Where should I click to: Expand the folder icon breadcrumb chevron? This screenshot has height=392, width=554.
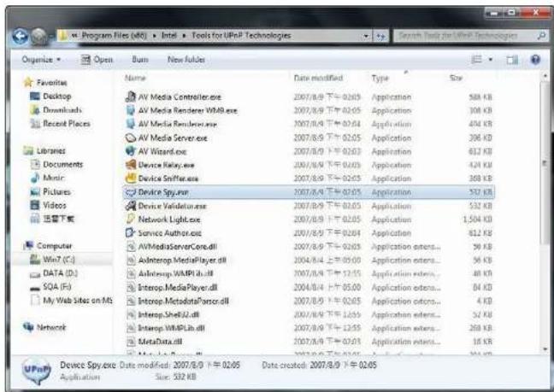coord(74,36)
